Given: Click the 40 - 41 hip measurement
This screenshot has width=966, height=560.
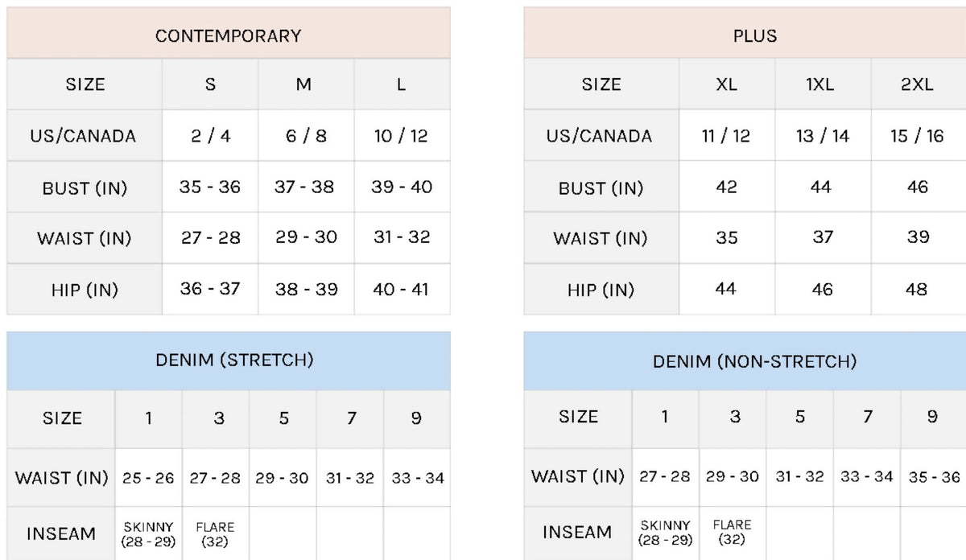Looking at the screenshot, I should (400, 289).
